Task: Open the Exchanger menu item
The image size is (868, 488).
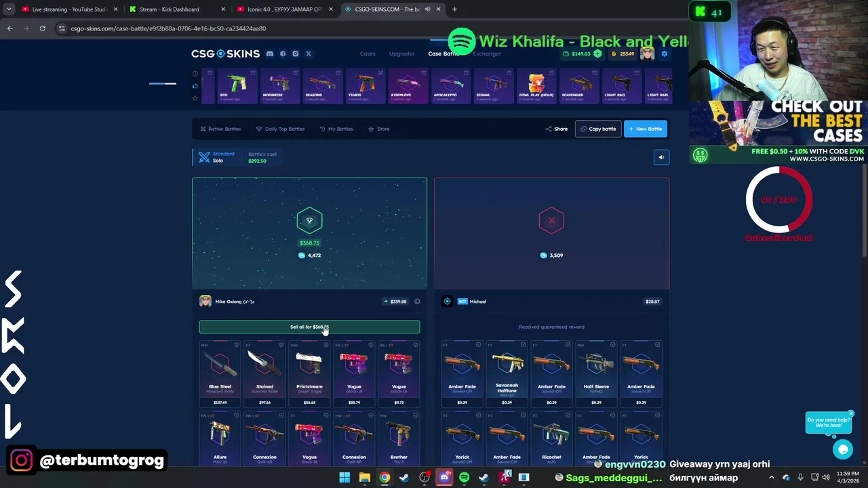Action: tap(487, 54)
